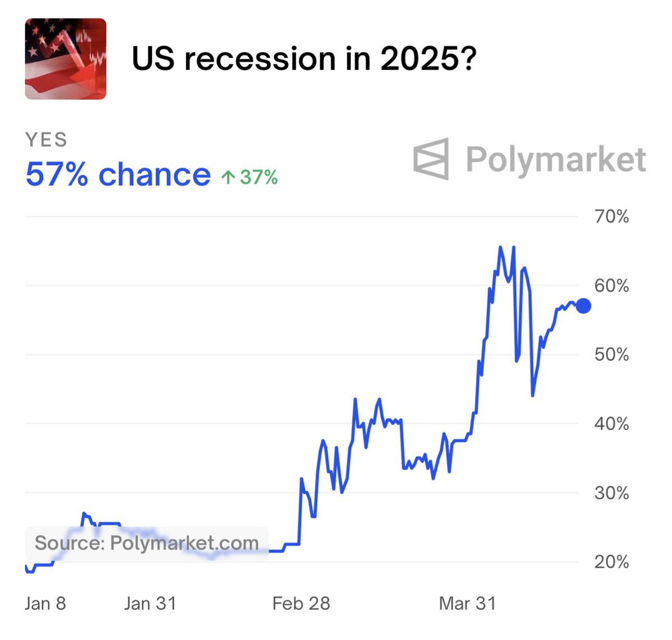This screenshot has height=640, width=672.
Task: Click the blue endpoint dot on the chart
Action: (583, 306)
